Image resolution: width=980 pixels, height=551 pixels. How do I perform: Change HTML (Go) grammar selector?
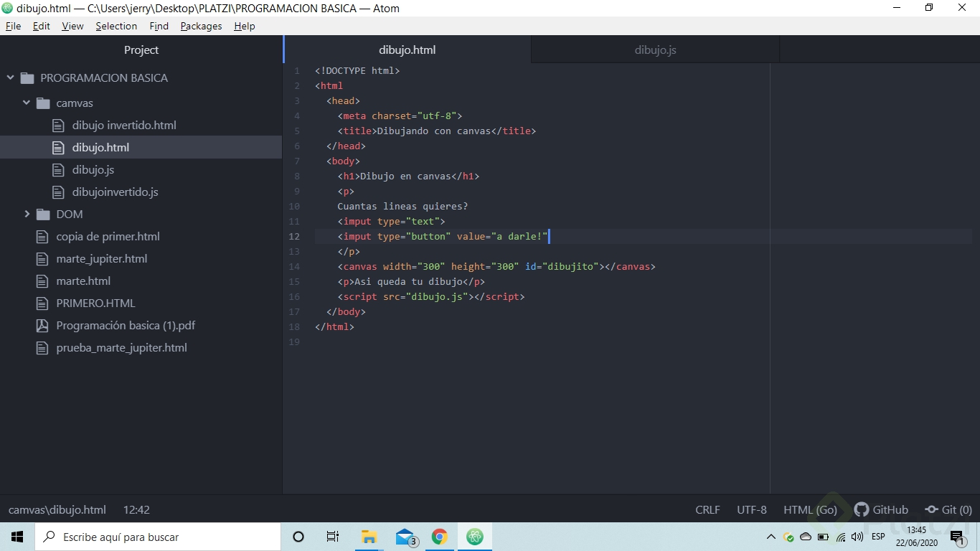[810, 509]
